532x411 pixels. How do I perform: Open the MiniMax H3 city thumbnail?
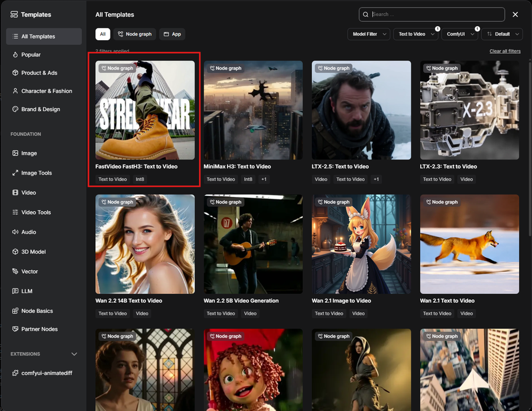[x=253, y=110]
